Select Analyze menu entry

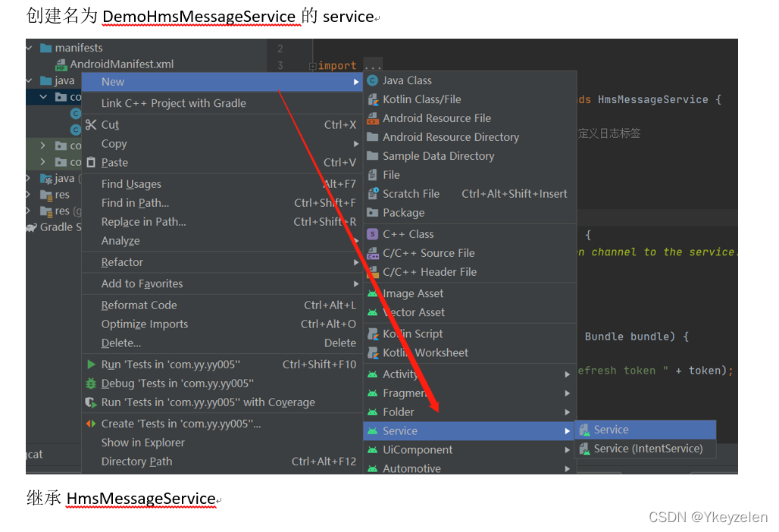[222, 240]
